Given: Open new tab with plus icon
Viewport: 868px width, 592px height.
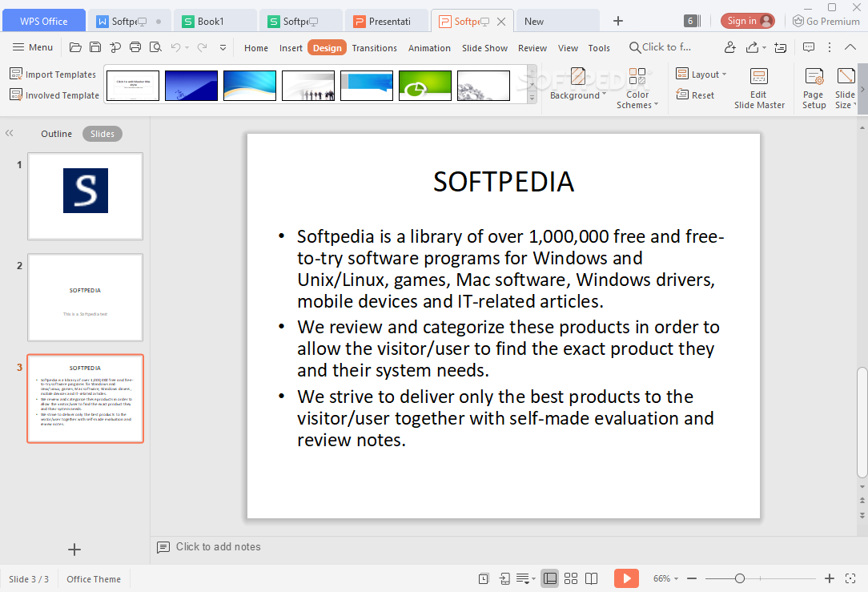Looking at the screenshot, I should click(x=618, y=21).
